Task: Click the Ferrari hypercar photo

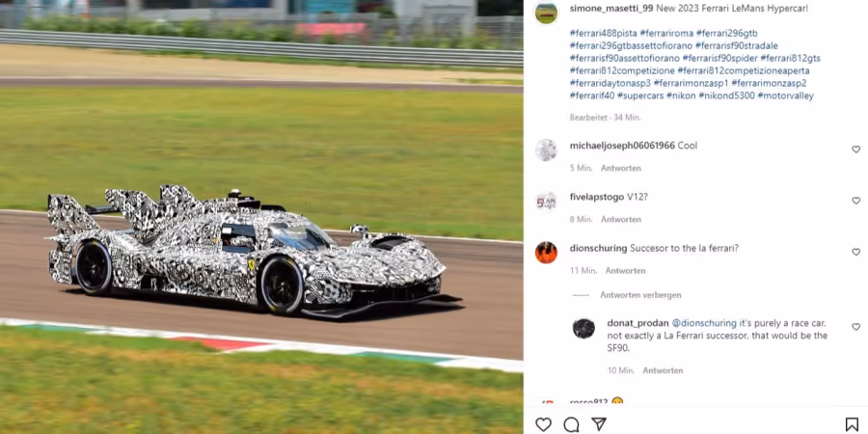Action: point(261,217)
